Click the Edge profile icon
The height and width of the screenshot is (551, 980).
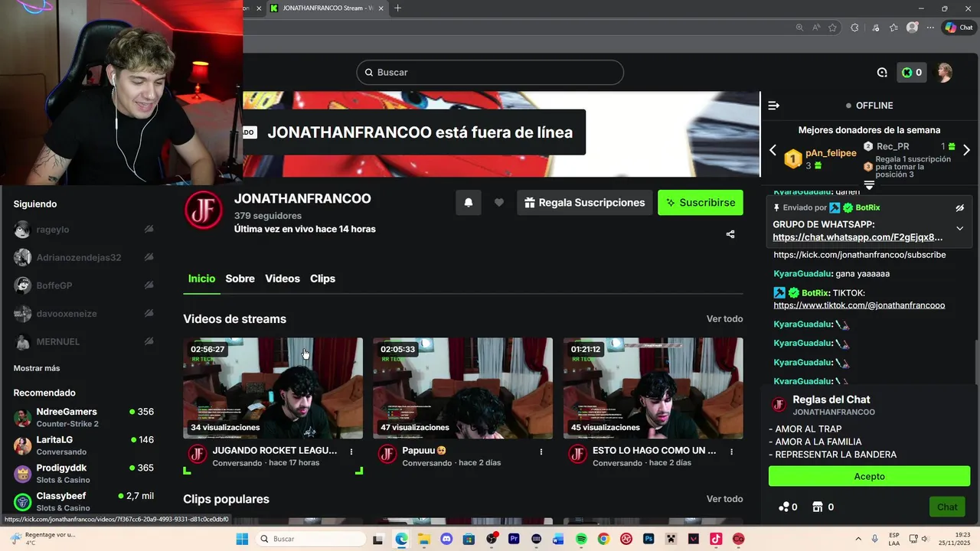coord(912,28)
